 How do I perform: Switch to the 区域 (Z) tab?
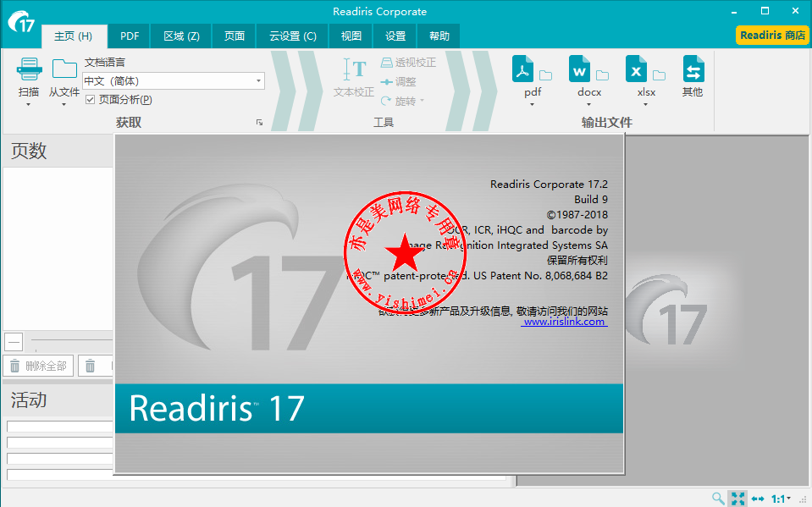pyautogui.click(x=181, y=36)
